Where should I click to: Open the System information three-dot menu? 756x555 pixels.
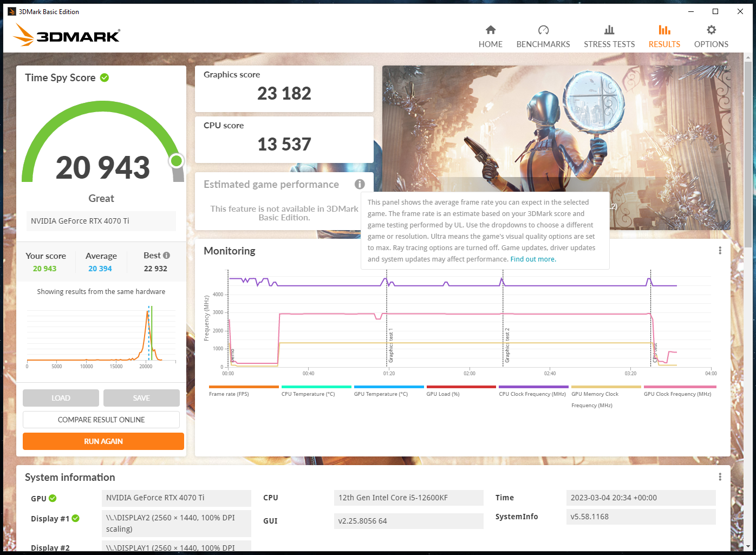coord(720,477)
